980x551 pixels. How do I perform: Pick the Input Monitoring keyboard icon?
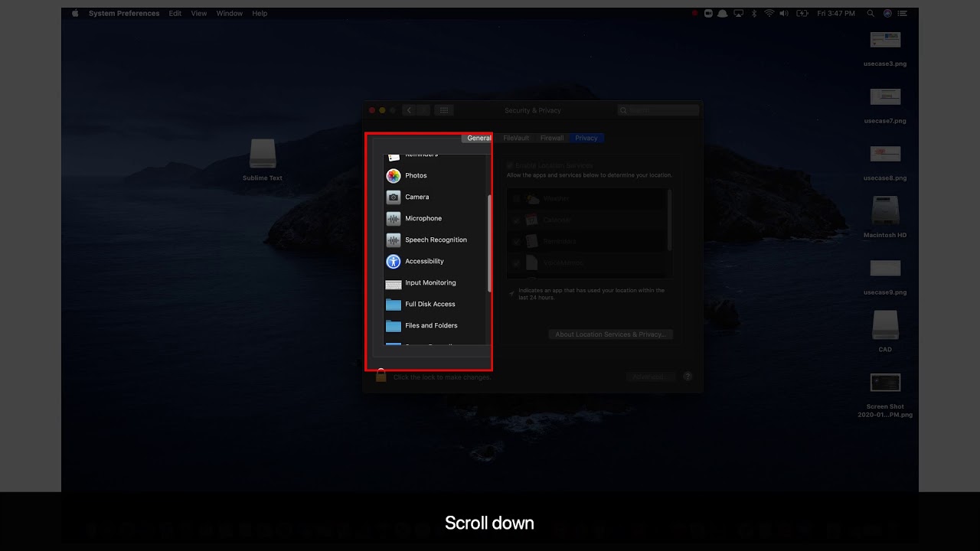(x=394, y=284)
